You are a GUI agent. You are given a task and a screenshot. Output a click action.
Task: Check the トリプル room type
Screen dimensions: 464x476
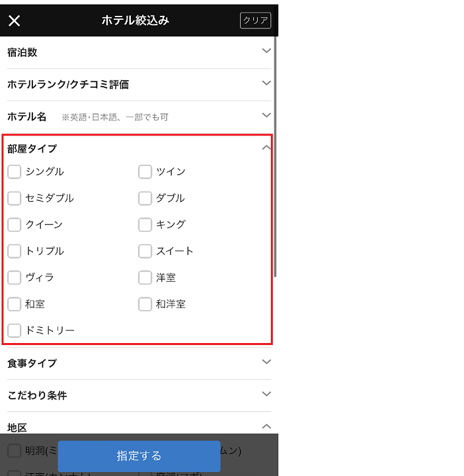(x=15, y=251)
